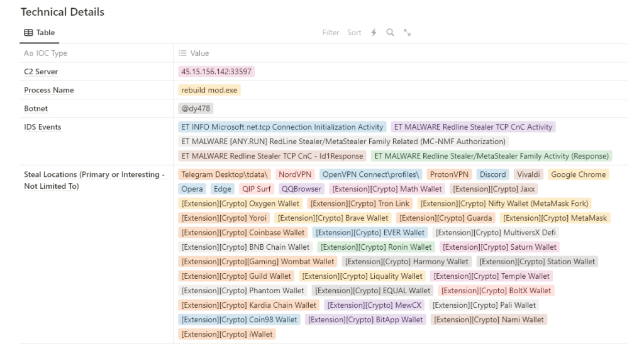Click the 45.15.156.142:33597 tag

216,72
